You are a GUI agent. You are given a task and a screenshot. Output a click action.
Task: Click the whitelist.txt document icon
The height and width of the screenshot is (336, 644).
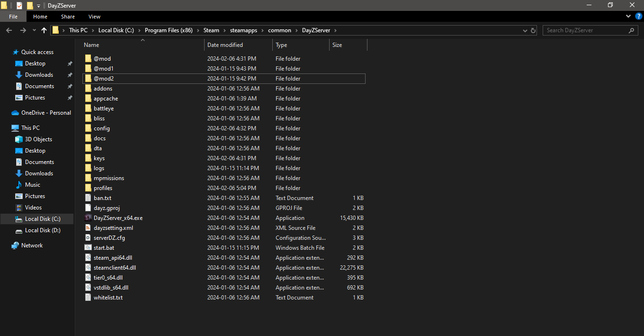pos(88,298)
